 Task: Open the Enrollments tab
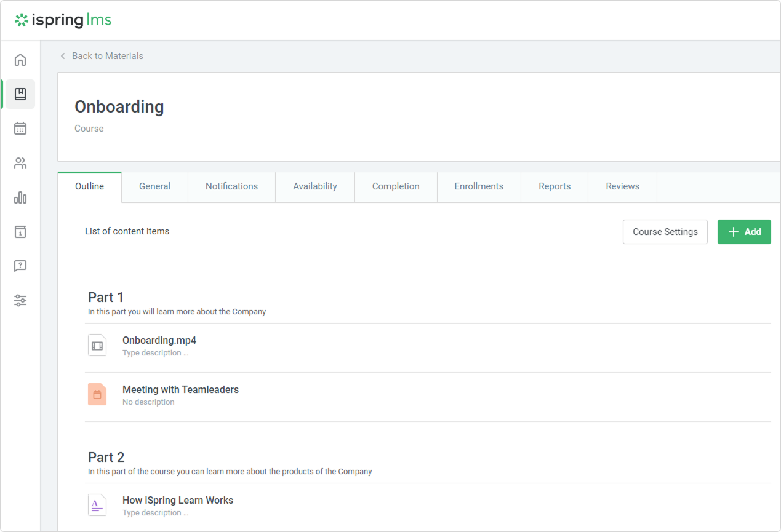479,186
